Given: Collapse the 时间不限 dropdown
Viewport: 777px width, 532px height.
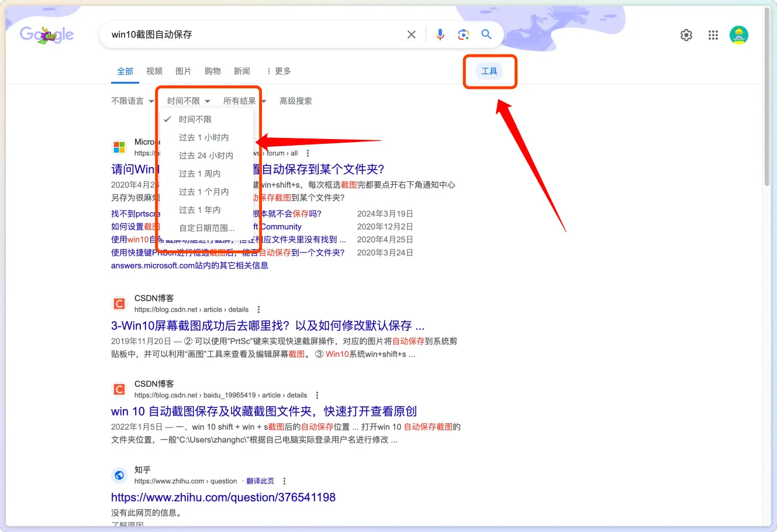Looking at the screenshot, I should click(x=188, y=101).
